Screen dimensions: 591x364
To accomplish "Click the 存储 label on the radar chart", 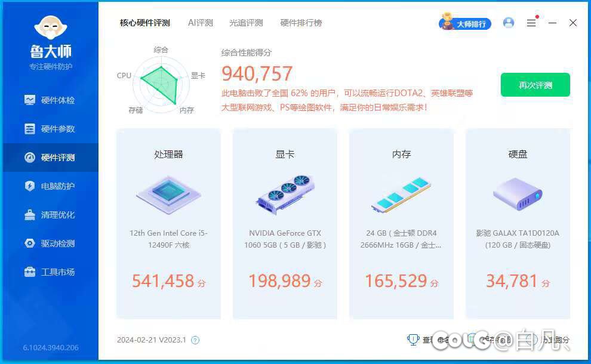I will point(136,110).
